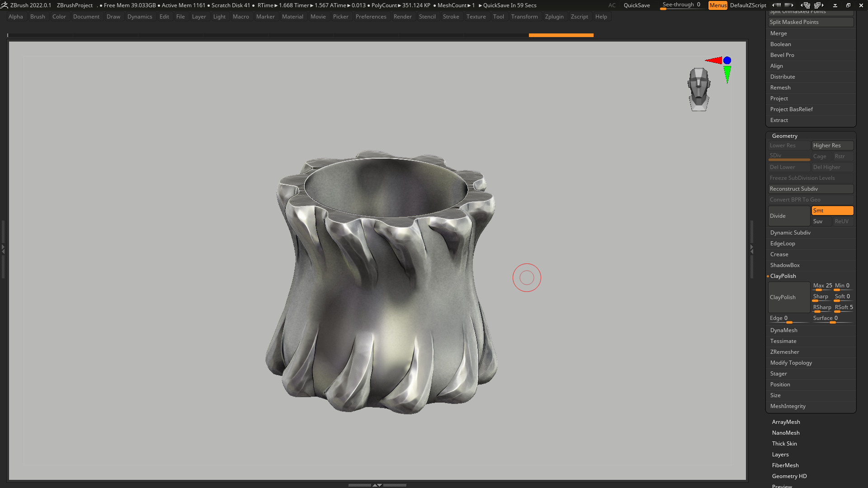The height and width of the screenshot is (488, 868).
Task: Adjust the Edge 0 slider
Action: 789,319
